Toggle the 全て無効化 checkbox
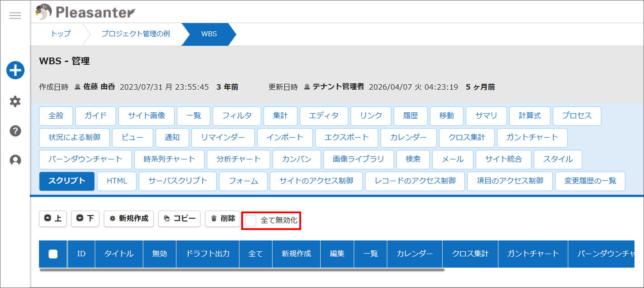Screen dimensions: 644x288 click(x=251, y=221)
